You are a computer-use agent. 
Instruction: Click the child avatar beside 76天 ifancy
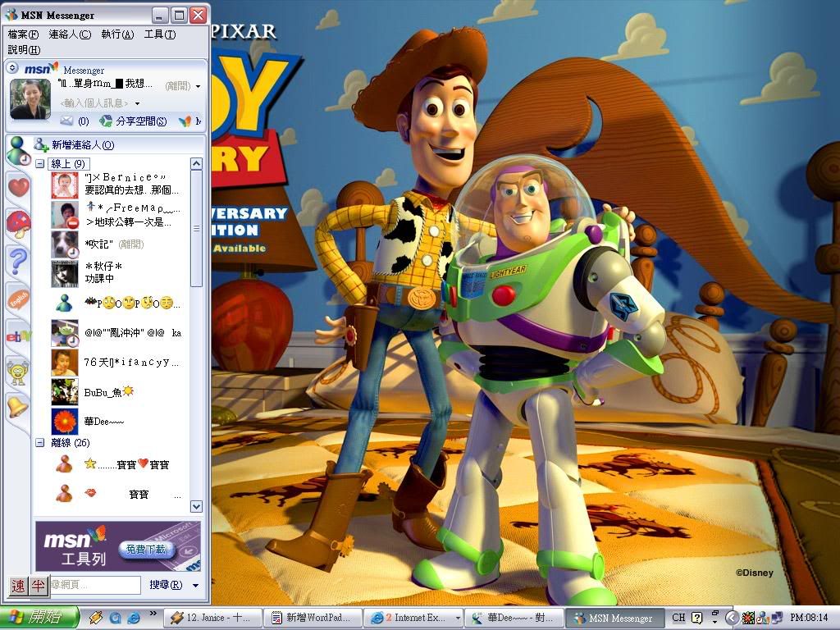pos(64,362)
